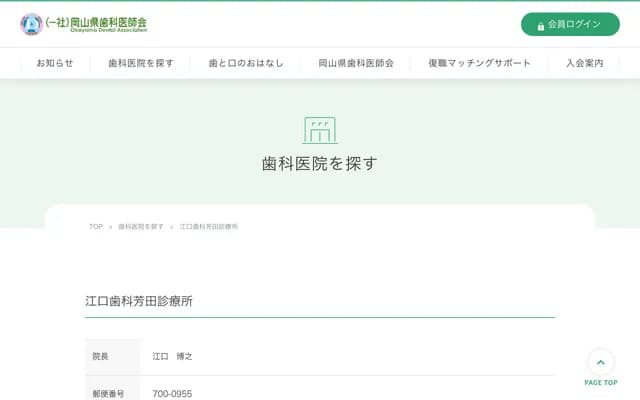
Task: Click the 郵便番号 row label cell
Action: [113, 388]
